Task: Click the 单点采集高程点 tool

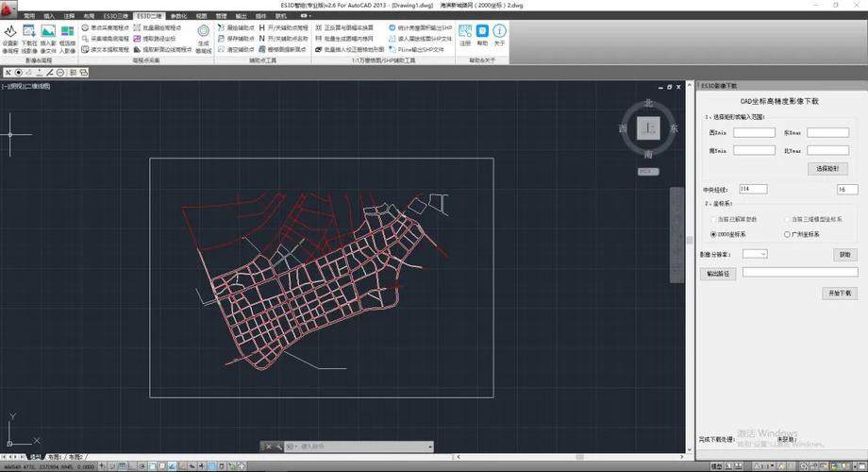Action: (105, 27)
